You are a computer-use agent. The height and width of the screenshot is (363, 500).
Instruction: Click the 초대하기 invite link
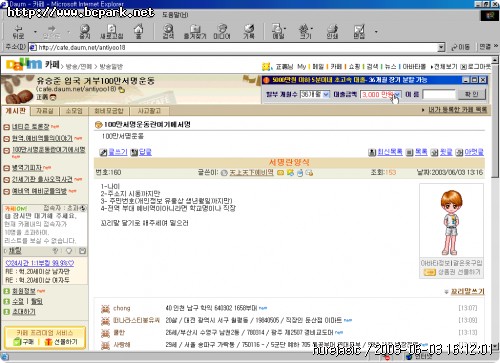pos(24,312)
